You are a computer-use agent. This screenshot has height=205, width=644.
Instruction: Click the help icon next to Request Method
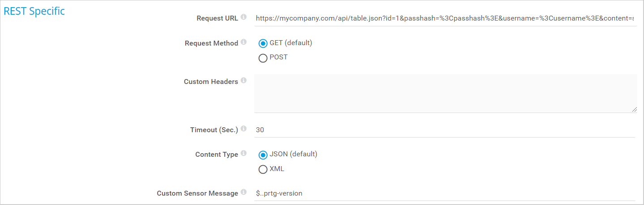click(243, 42)
